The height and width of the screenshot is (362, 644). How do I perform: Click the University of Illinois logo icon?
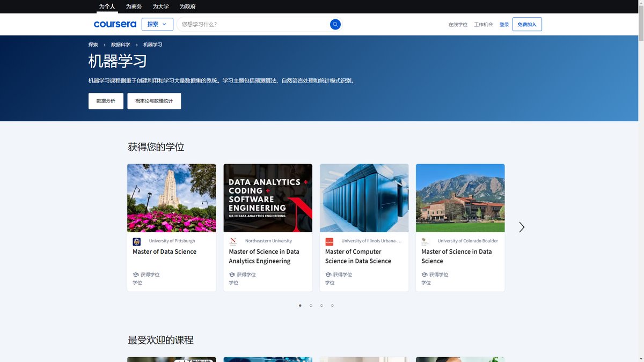[x=329, y=241]
